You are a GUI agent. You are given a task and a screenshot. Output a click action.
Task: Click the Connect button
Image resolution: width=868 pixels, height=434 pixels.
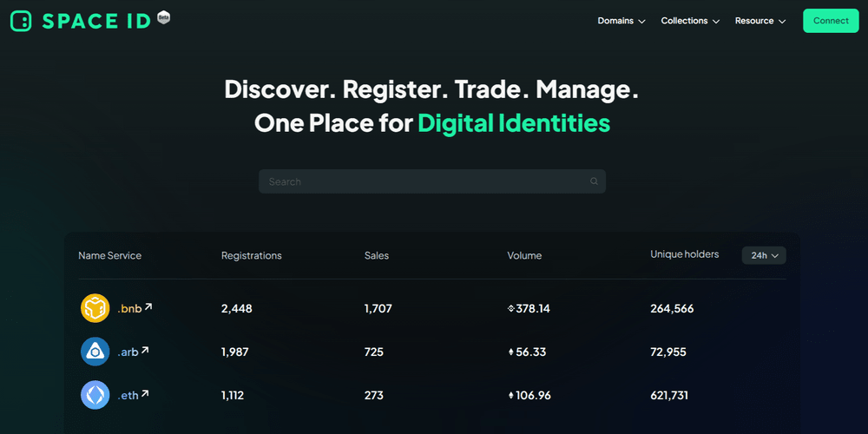click(x=831, y=21)
